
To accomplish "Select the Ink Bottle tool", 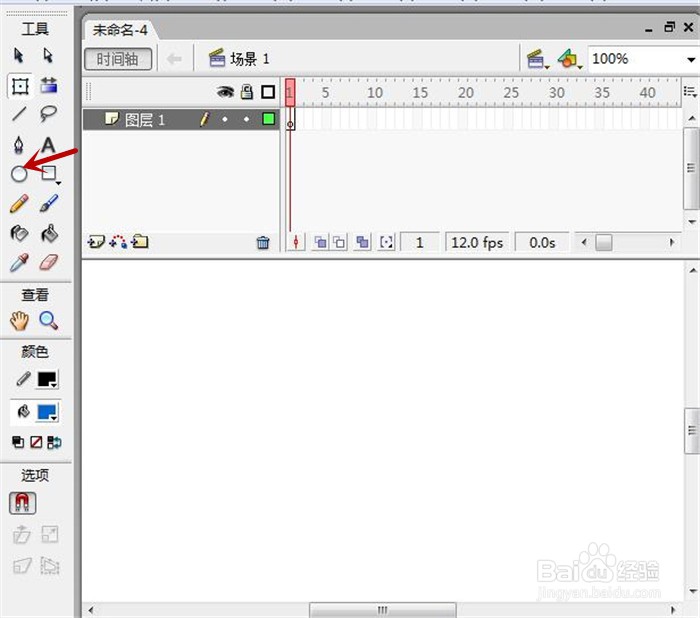I will pyautogui.click(x=19, y=233).
